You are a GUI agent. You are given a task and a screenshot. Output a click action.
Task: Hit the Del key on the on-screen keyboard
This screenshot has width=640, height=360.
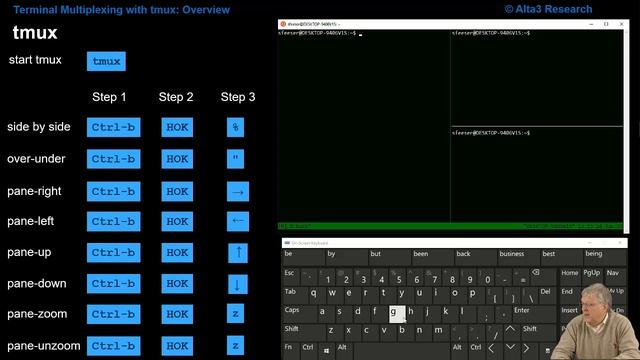click(x=547, y=295)
